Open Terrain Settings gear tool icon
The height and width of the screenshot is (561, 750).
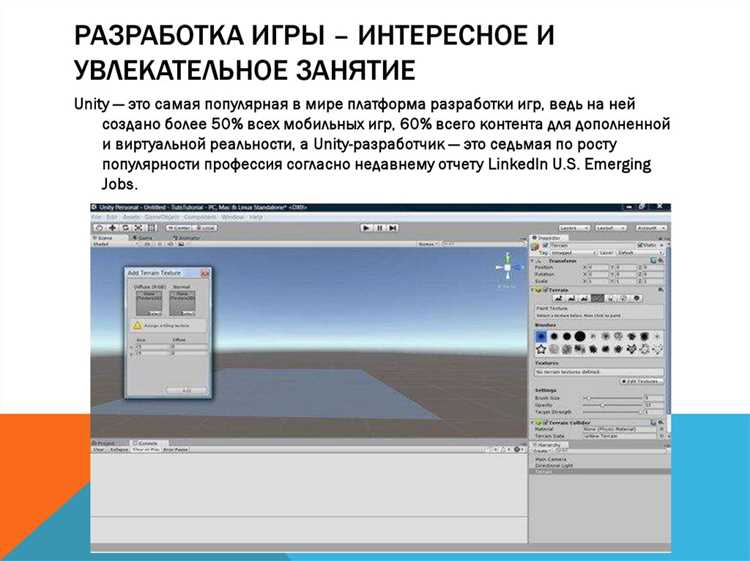click(636, 298)
